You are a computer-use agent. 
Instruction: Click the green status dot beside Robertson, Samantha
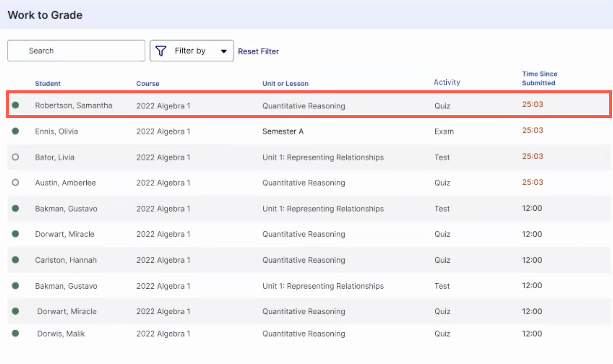(16, 105)
